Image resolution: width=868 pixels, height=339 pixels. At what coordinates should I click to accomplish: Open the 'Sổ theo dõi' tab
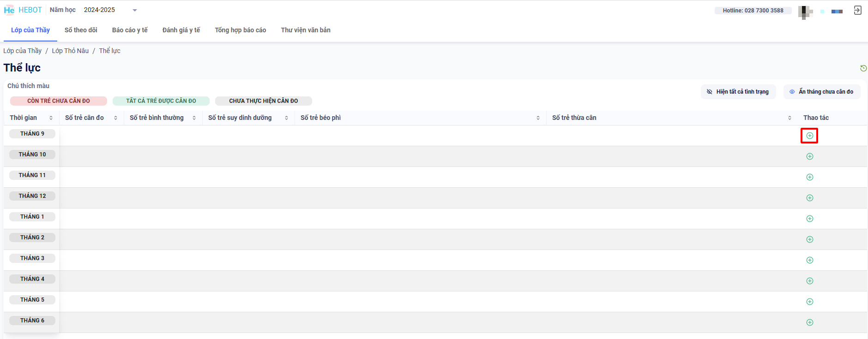coord(81,30)
